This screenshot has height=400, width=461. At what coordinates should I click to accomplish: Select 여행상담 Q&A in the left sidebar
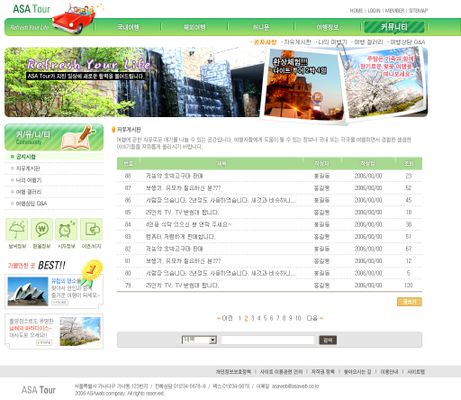pos(31,203)
